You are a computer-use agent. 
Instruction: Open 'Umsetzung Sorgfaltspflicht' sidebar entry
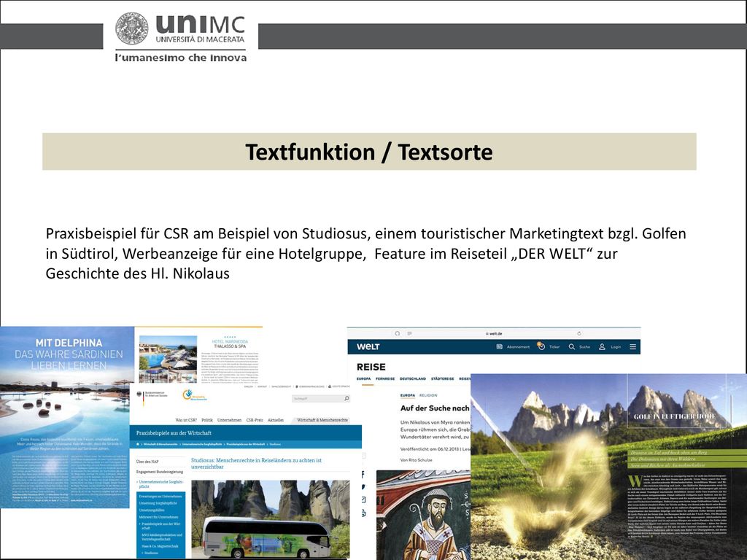click(158, 503)
